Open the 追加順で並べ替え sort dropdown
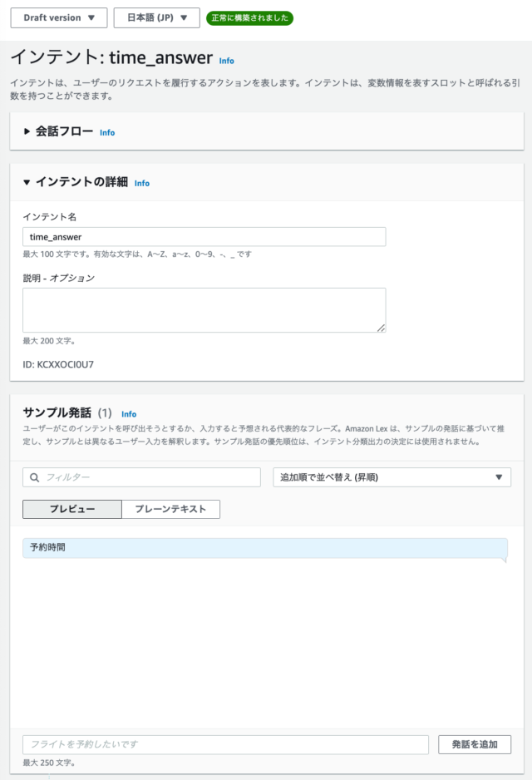The image size is (532, 780). (x=392, y=477)
